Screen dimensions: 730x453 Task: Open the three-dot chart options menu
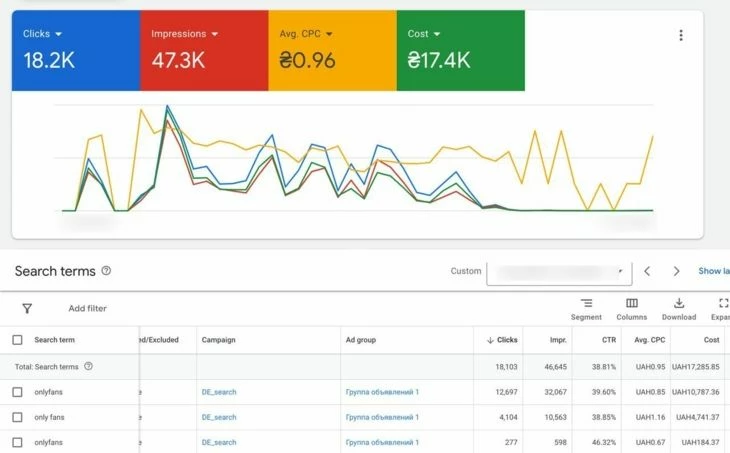(x=681, y=35)
